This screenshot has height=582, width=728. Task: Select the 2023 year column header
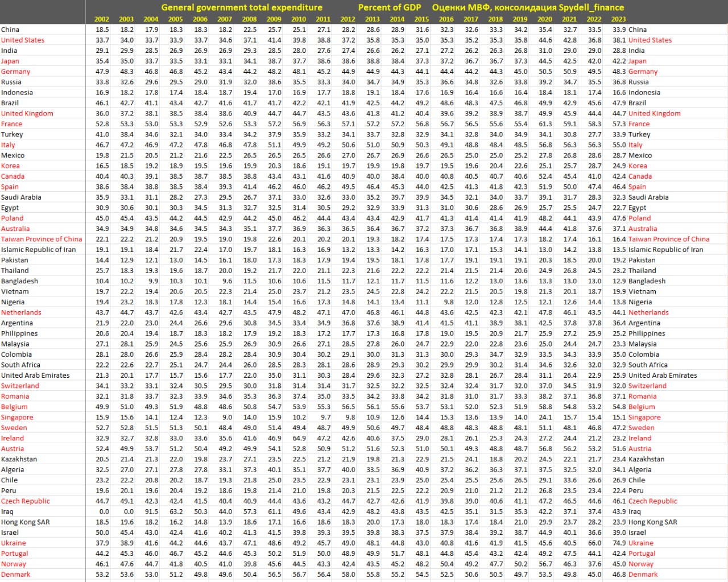(x=618, y=19)
